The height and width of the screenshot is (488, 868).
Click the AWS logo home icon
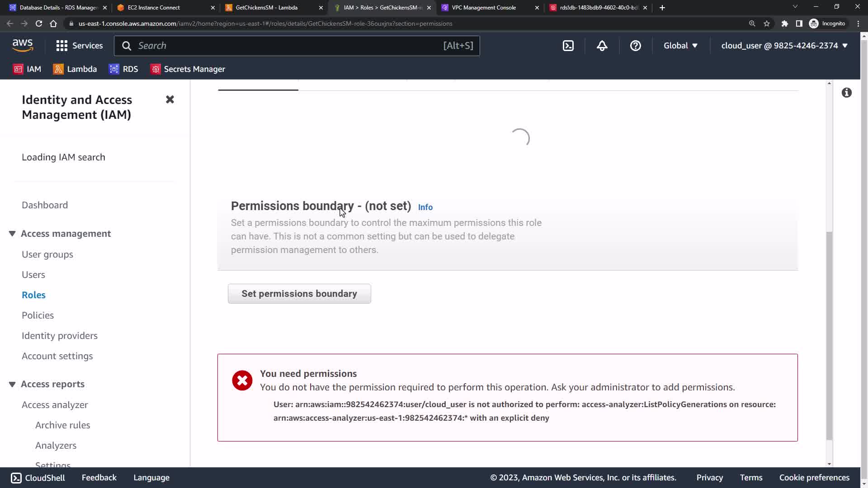coord(23,45)
